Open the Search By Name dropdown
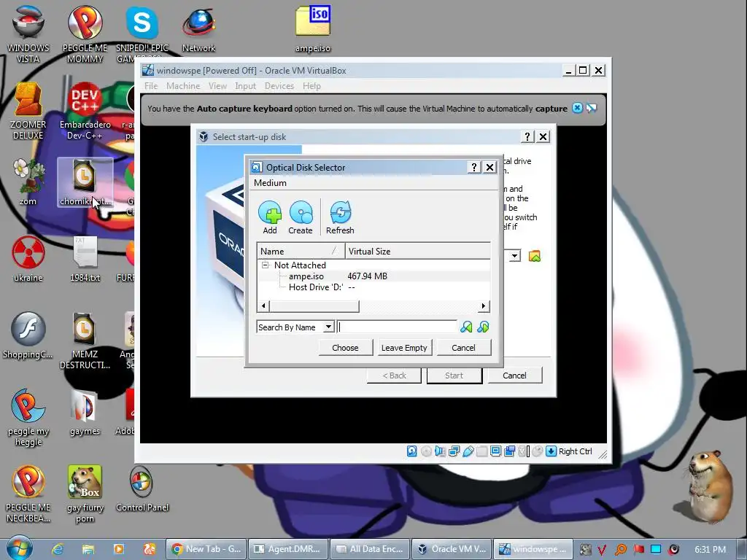 click(x=328, y=327)
